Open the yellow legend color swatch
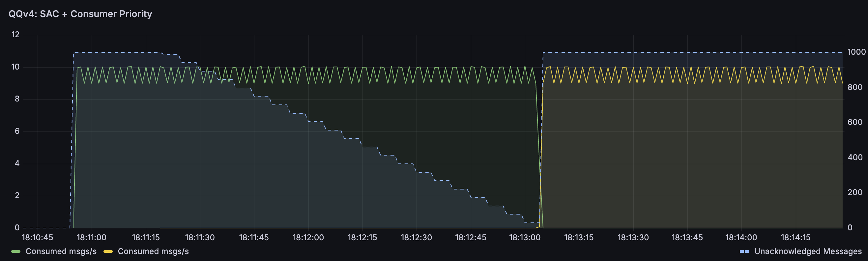Image resolution: width=868 pixels, height=261 pixels. pos(108,251)
